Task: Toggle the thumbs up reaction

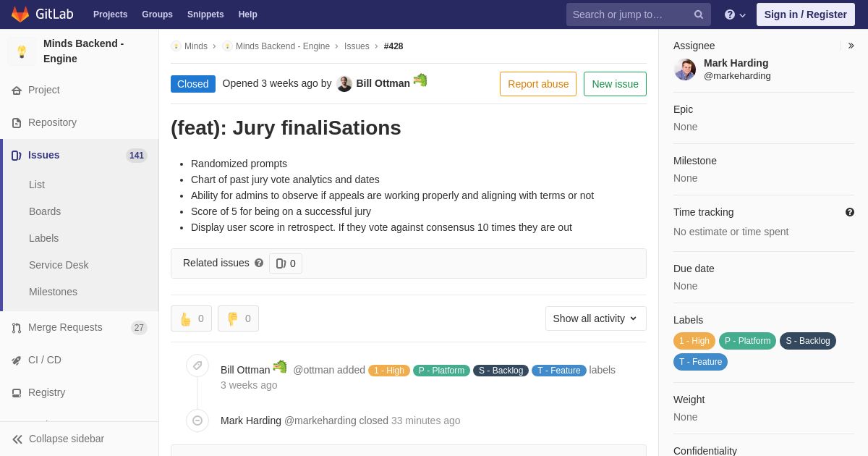Action: click(191, 318)
